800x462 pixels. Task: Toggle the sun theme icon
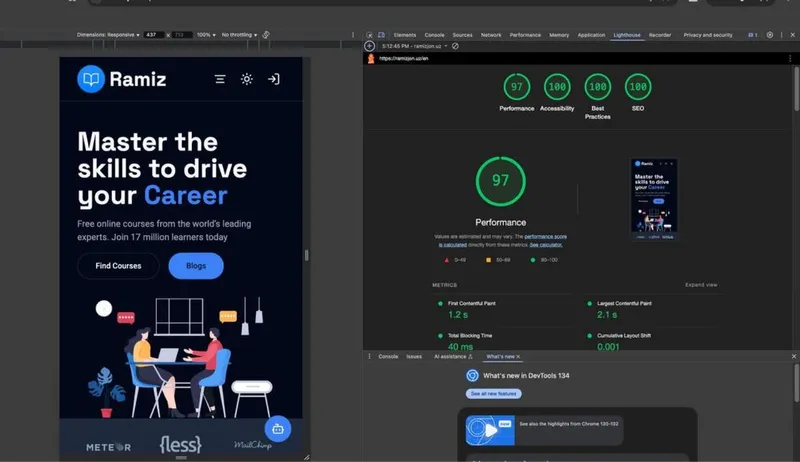[x=247, y=79]
